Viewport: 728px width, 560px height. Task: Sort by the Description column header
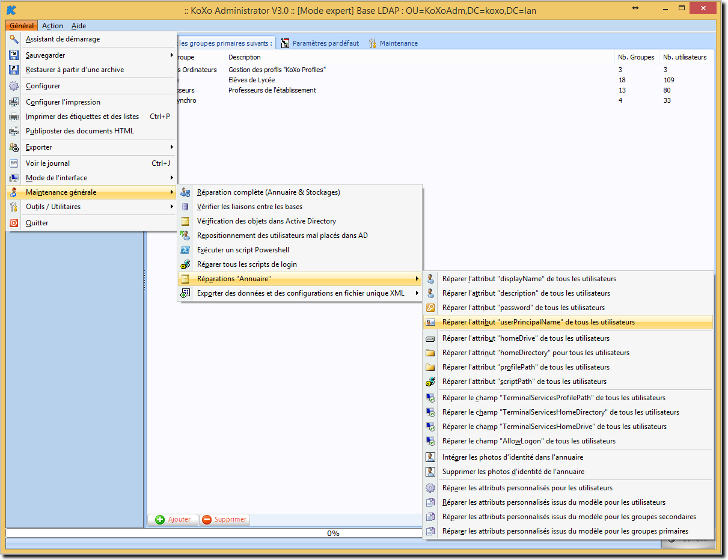click(x=420, y=57)
